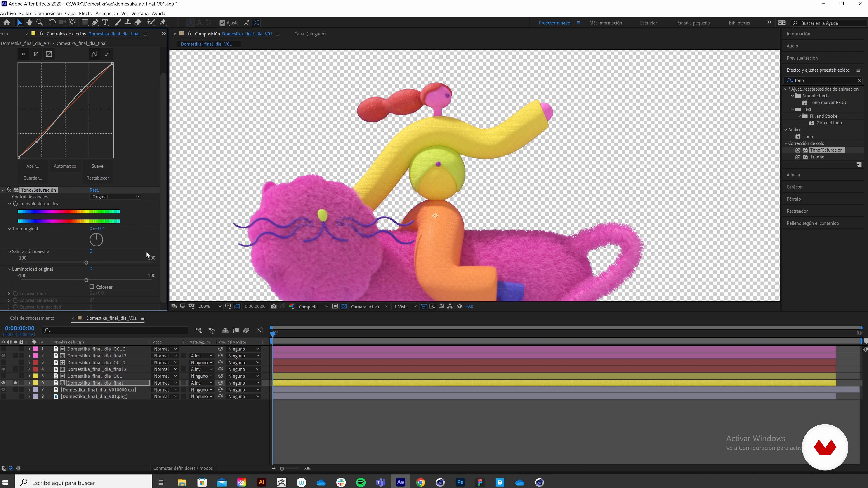
Task: Hide layer 6 Domestika_final_dia_final
Action: tap(3, 382)
